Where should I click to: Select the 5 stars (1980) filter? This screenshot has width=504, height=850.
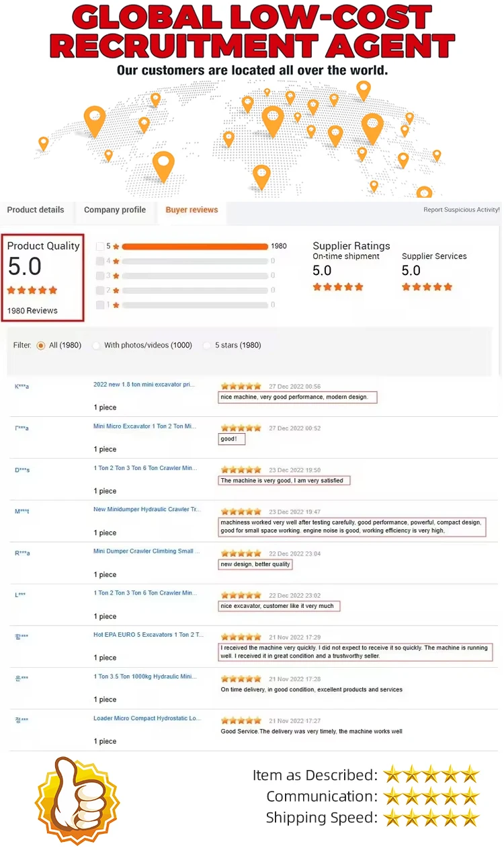tap(208, 346)
